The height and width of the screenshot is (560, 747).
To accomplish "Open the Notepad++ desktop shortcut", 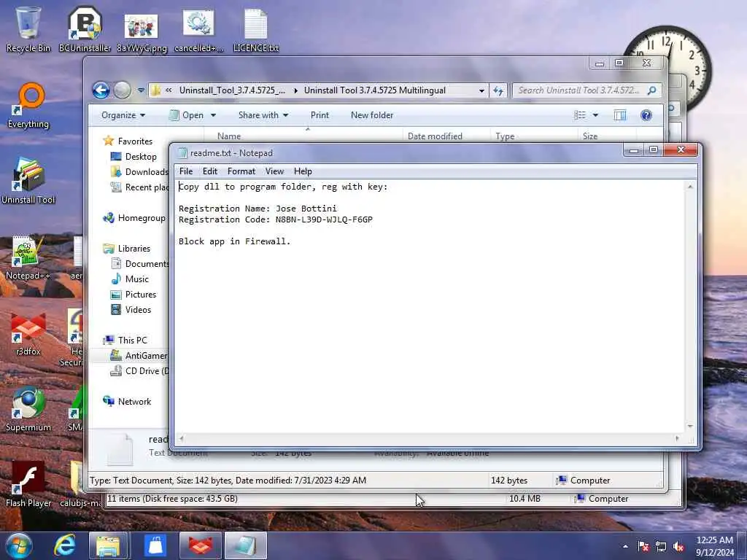I will (x=28, y=257).
